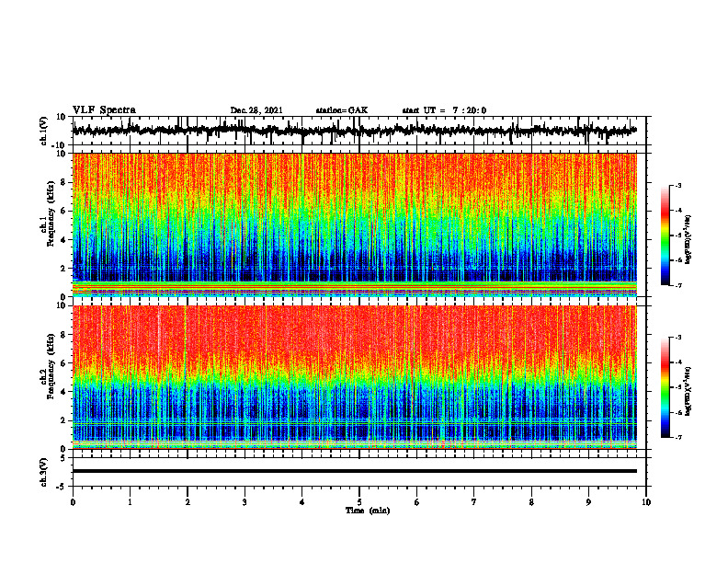Click the "ch.1(V)" waveform axis label
This screenshot has height=563, width=728.
(x=44, y=131)
